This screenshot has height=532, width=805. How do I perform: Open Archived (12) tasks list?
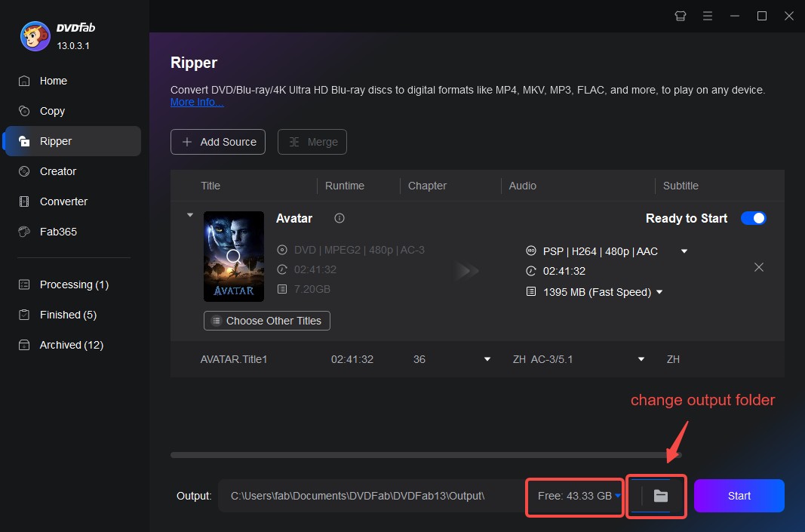70,345
